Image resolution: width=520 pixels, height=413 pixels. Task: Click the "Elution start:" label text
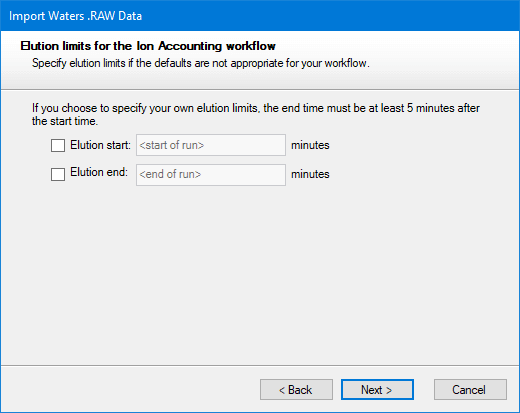click(100, 145)
